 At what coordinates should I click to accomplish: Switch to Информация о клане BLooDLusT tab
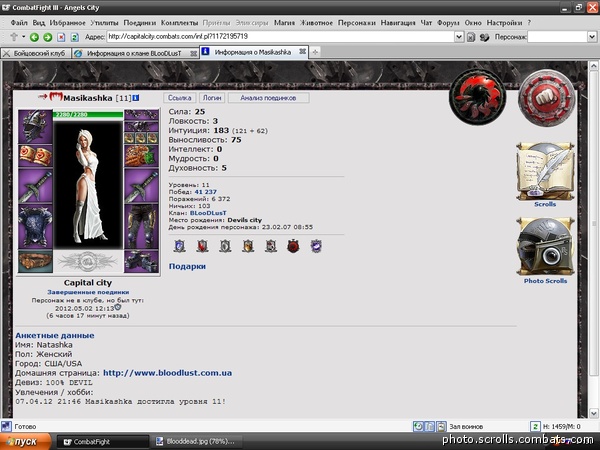[x=134, y=54]
